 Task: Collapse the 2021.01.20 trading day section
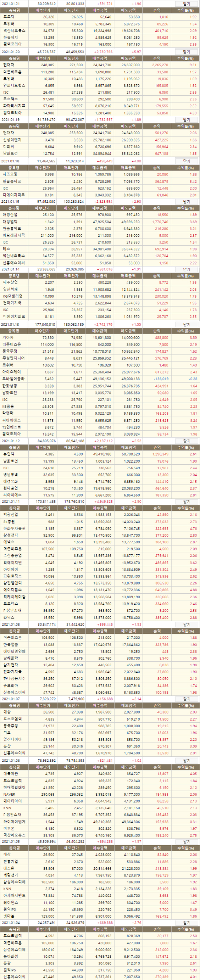186,51
